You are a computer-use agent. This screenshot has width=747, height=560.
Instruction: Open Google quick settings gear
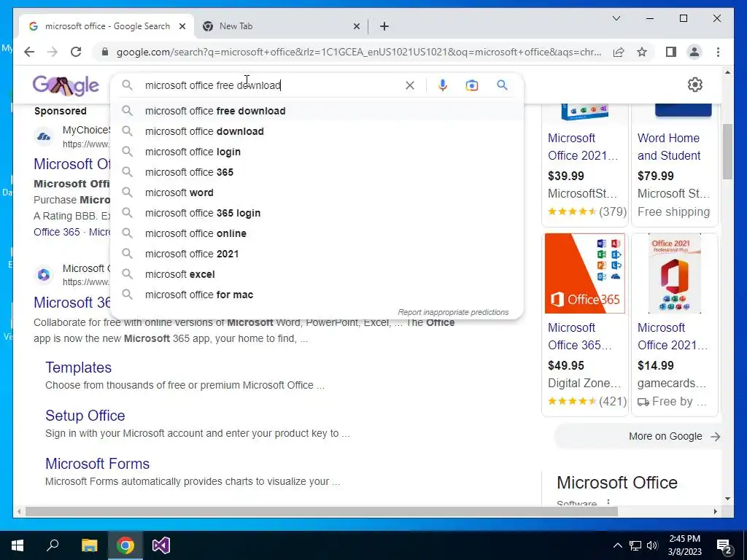pyautogui.click(x=695, y=85)
